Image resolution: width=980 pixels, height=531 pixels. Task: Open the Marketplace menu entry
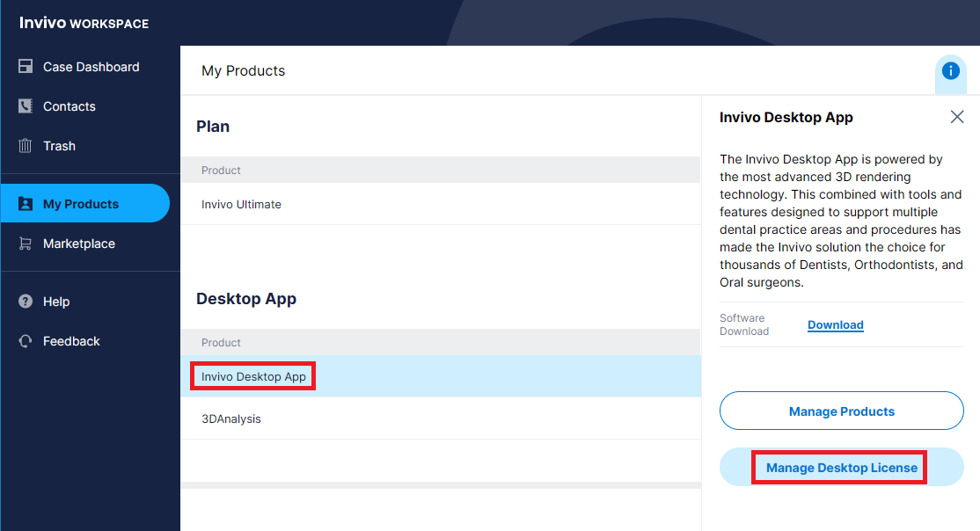pos(77,244)
